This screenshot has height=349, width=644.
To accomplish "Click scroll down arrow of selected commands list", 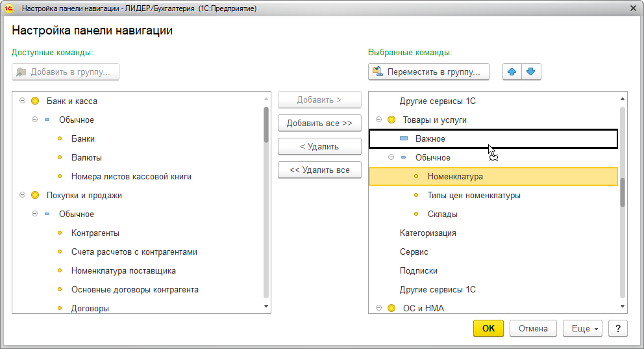I will [x=623, y=306].
